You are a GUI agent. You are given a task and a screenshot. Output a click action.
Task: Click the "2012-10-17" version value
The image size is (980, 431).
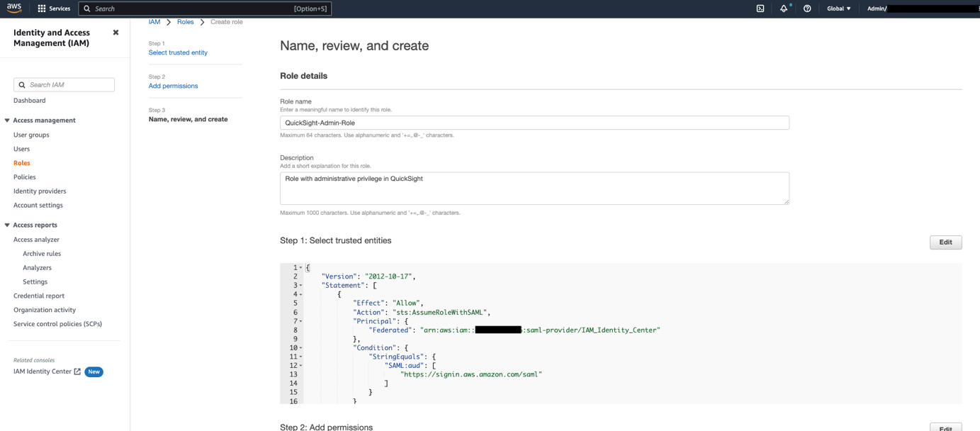(389, 276)
